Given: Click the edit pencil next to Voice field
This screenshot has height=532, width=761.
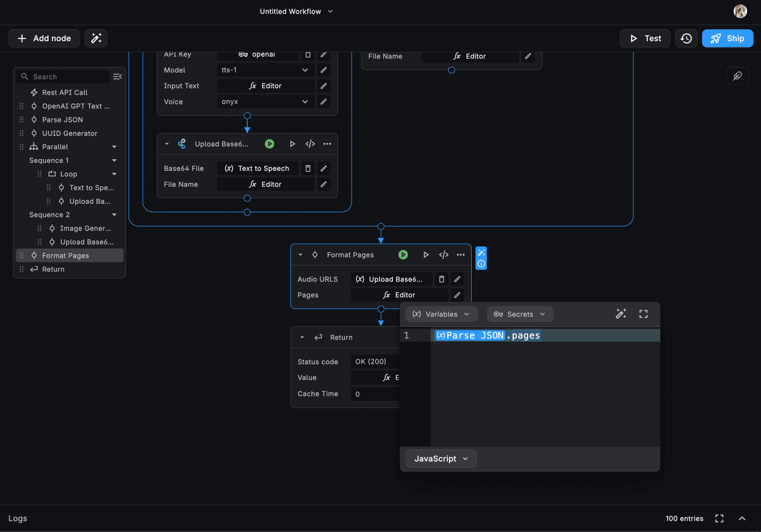Looking at the screenshot, I should pyautogui.click(x=323, y=102).
